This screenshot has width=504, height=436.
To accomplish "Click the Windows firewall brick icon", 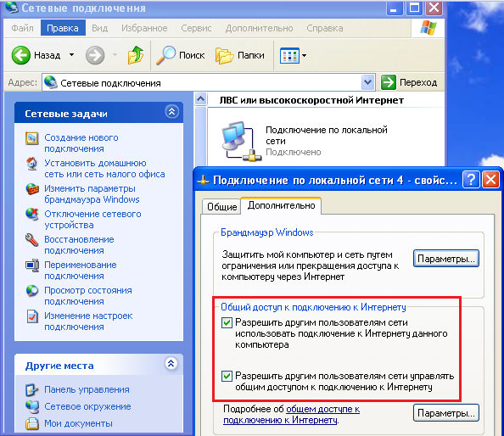I will click(x=32, y=189).
